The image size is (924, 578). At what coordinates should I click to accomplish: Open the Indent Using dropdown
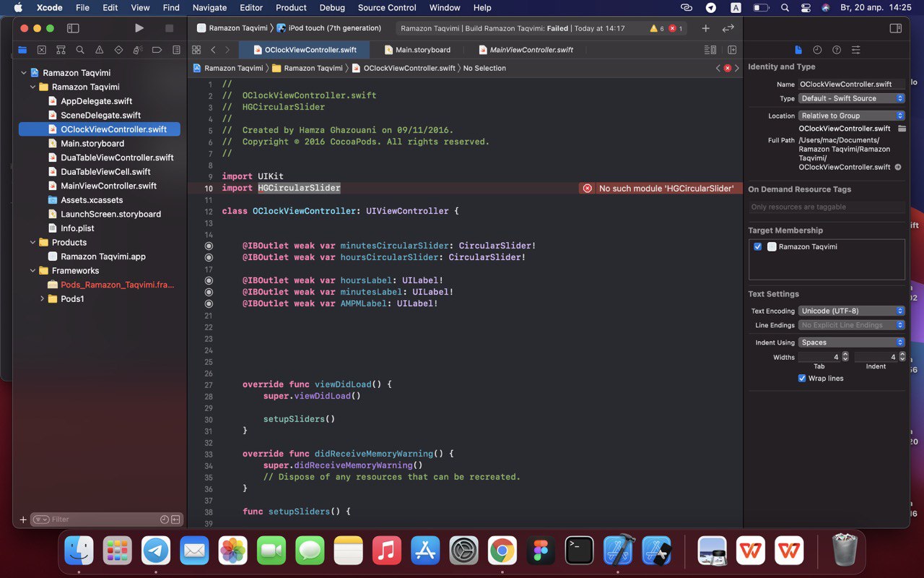click(x=852, y=342)
